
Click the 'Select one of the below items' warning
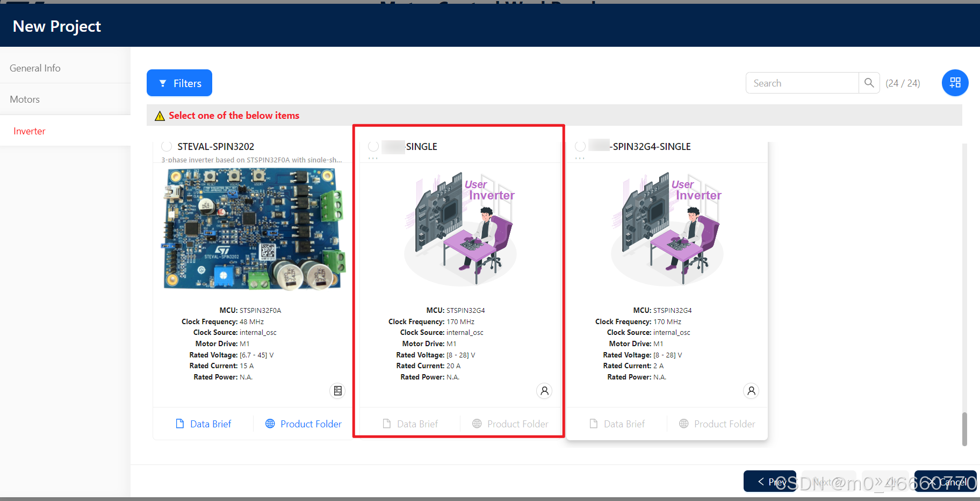pyautogui.click(x=234, y=116)
